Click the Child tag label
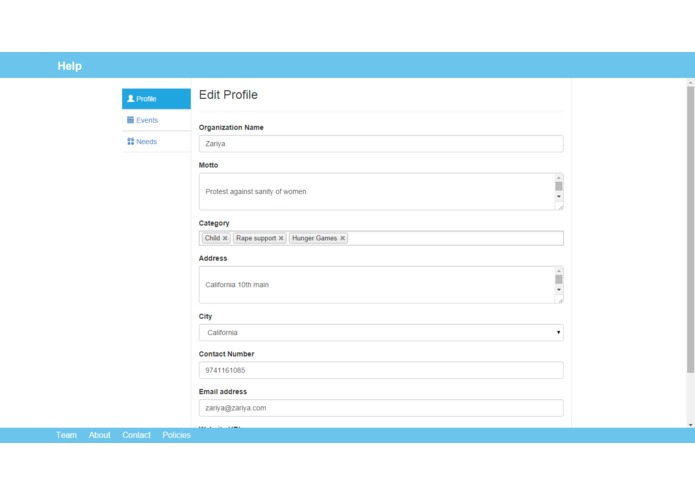695x494 pixels. point(212,238)
